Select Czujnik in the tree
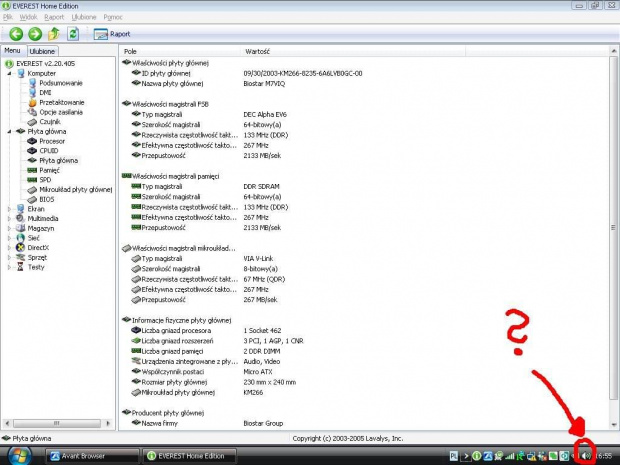The width and height of the screenshot is (620, 465). click(x=50, y=122)
